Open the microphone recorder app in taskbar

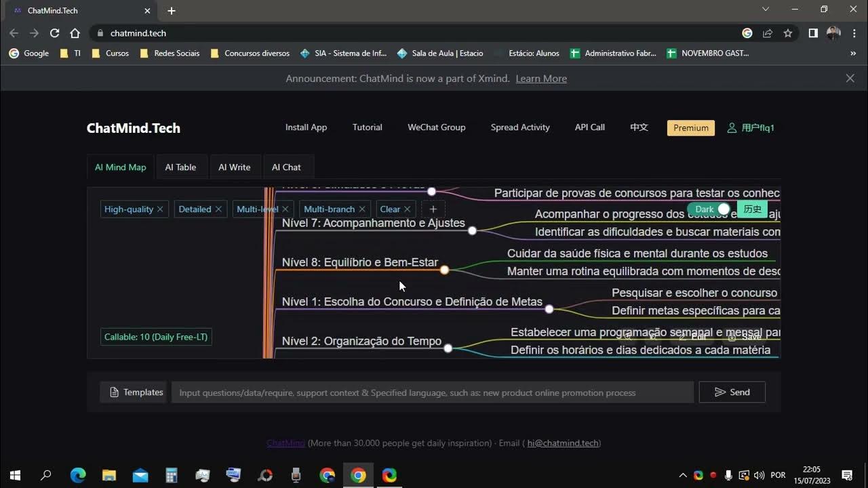296,475
